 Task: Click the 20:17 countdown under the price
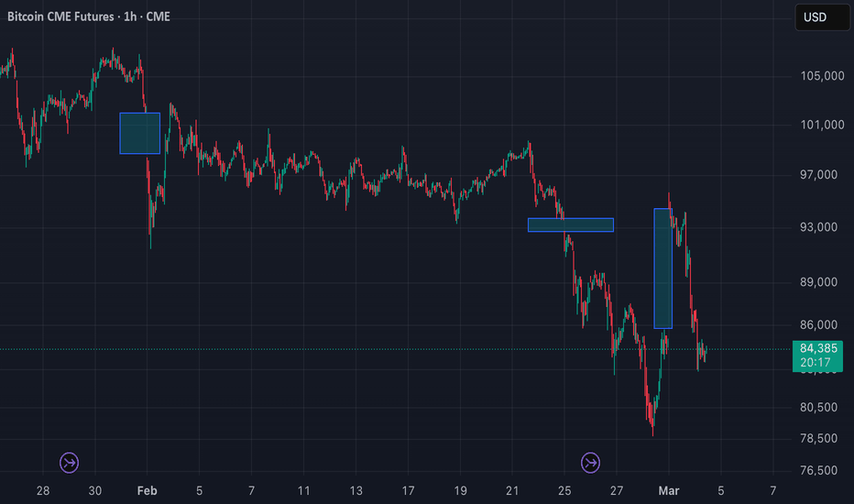click(x=816, y=363)
